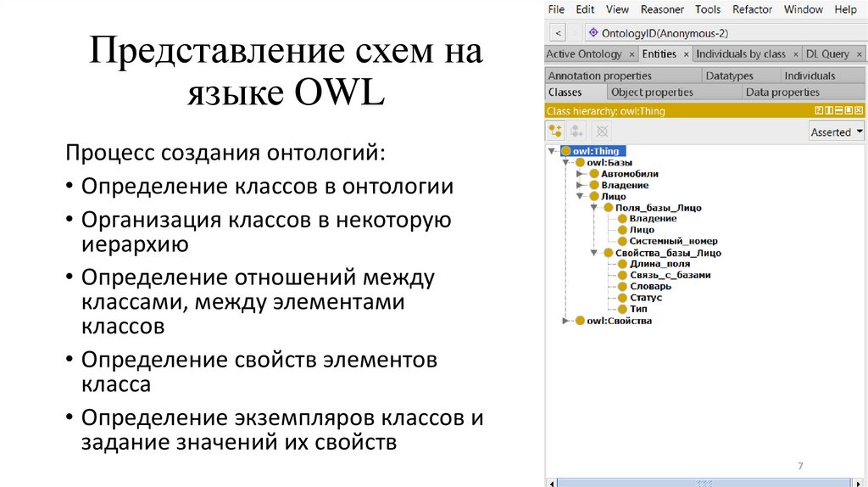Split Class hierarchy view horizontally icon
The height and width of the screenshot is (487, 868).
tap(838, 111)
